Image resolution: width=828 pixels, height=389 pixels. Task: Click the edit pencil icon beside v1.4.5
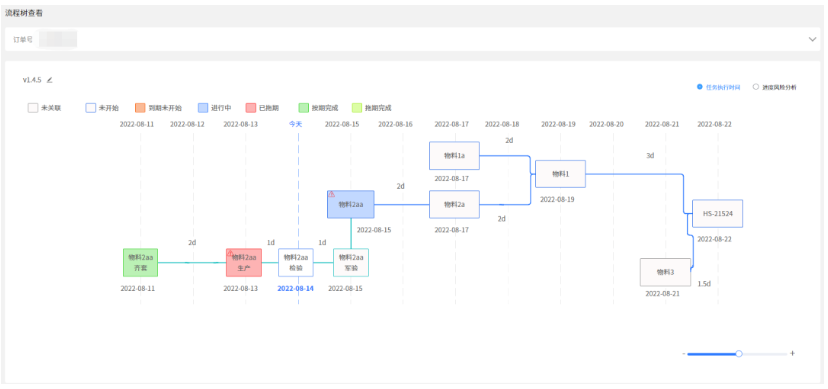50,80
